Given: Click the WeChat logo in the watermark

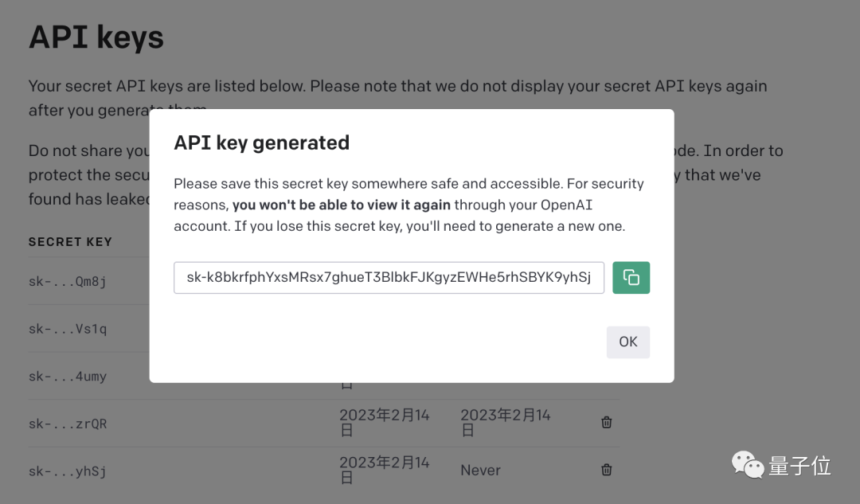Looking at the screenshot, I should coord(747,466).
